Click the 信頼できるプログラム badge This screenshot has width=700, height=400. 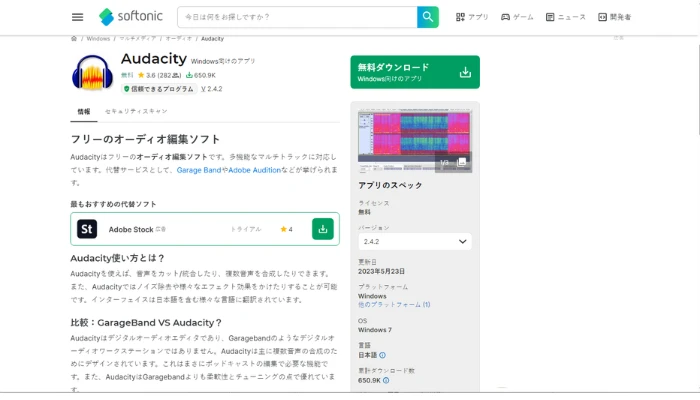click(x=159, y=89)
